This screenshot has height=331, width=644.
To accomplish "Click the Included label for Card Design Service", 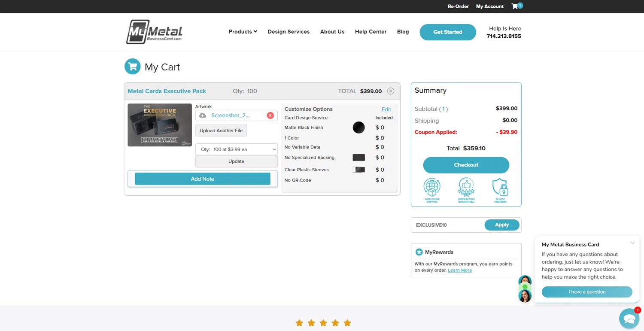I will (384, 118).
